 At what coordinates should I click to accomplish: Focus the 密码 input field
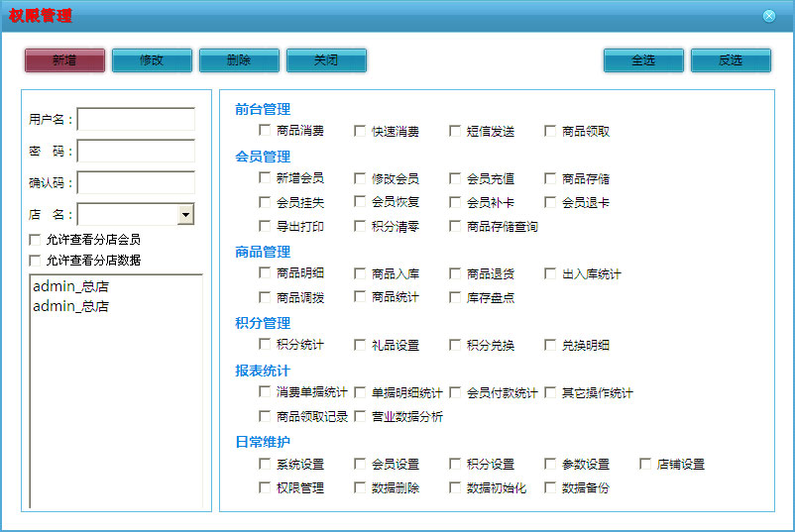(x=136, y=151)
